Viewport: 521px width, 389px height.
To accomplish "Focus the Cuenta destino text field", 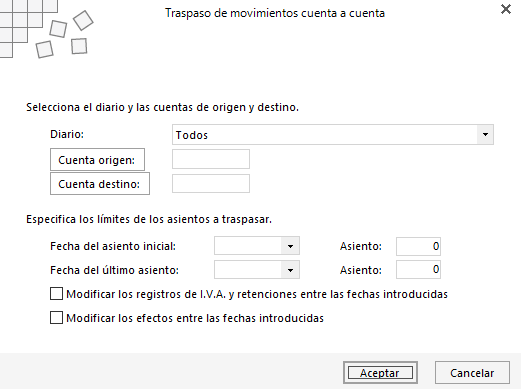I will (x=211, y=183).
